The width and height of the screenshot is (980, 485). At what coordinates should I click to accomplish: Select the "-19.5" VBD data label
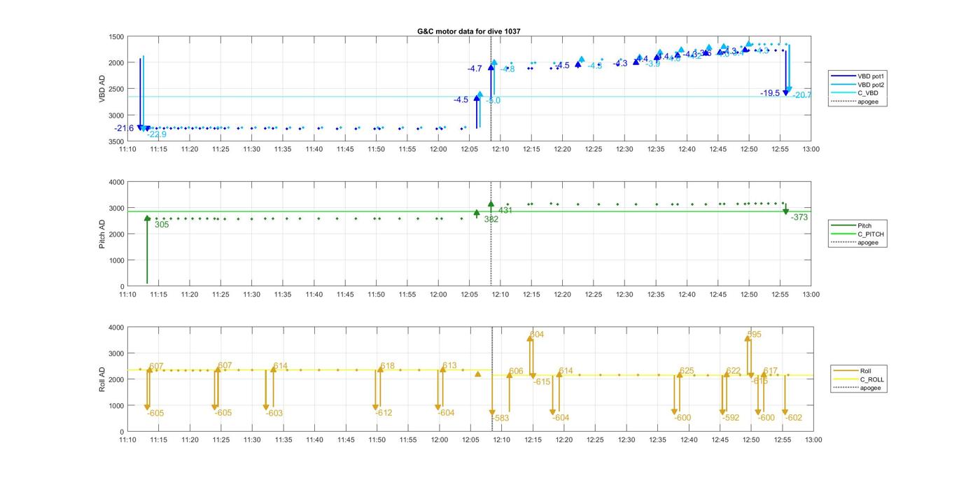(x=770, y=93)
